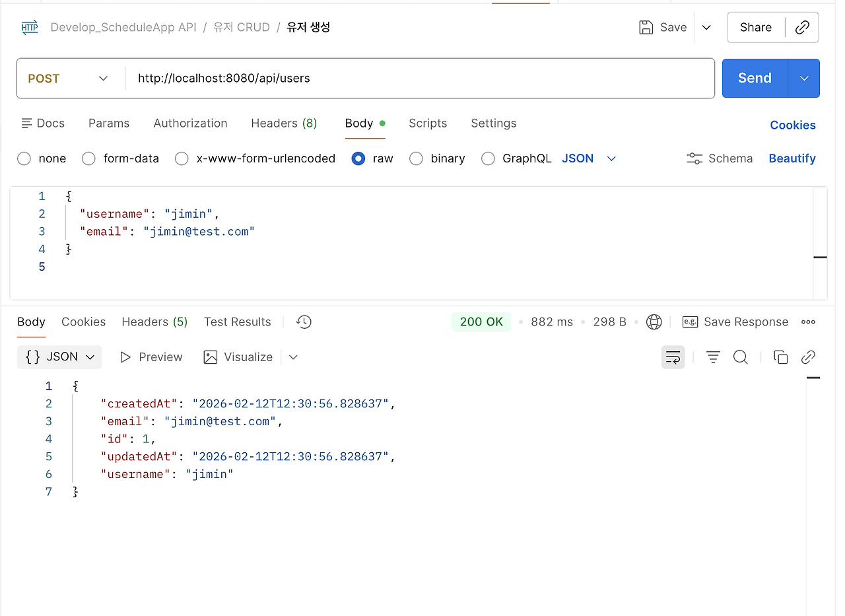Expand the Visualize options chevron
Viewport: 845px width, 616px height.
pyautogui.click(x=293, y=357)
